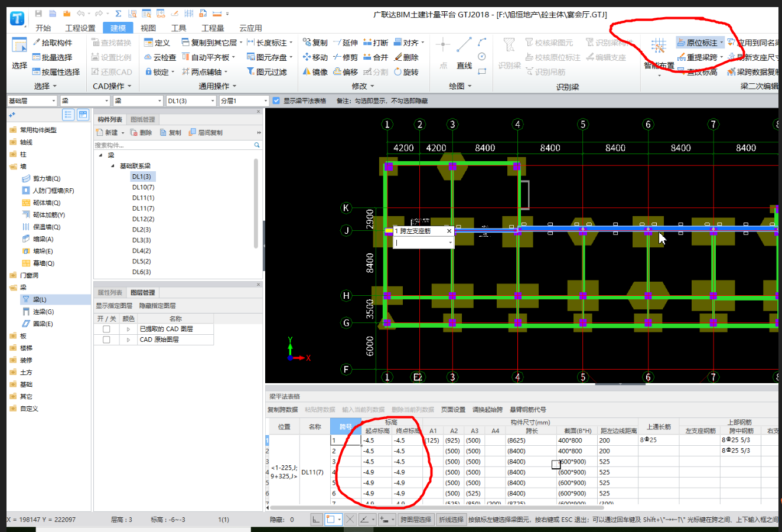Click 复制跨数据 in beam table
The width and height of the screenshot is (782, 532).
[282, 409]
